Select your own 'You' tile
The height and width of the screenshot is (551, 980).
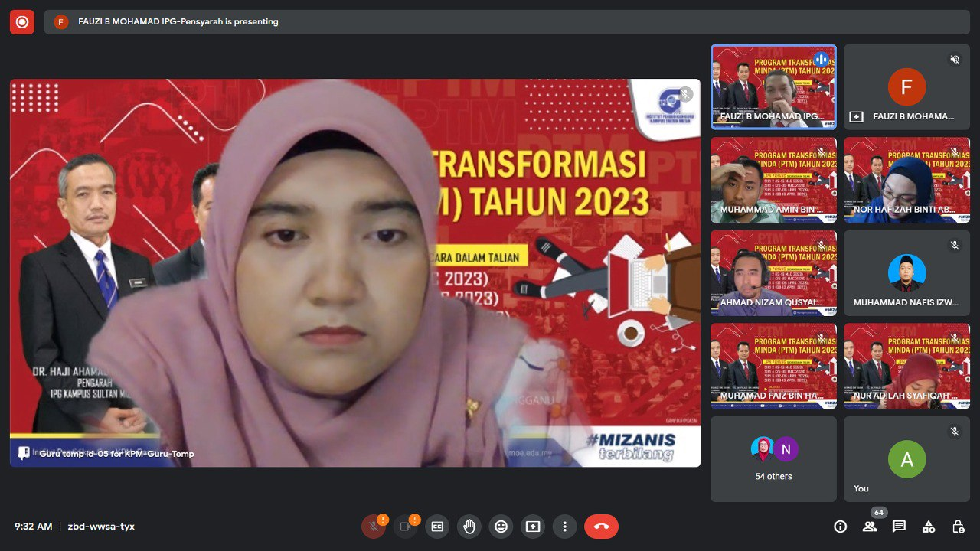tap(906, 459)
